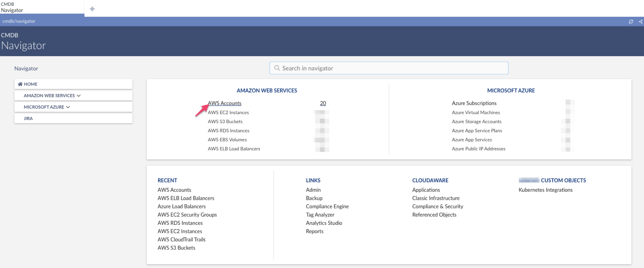Open Compliance & Security under Cloudaware

point(438,207)
